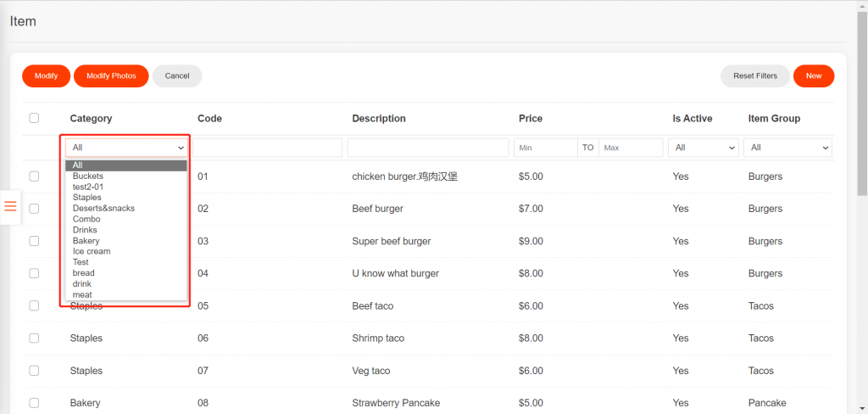
Task: Select the Strawberry Pancake row checkbox
Action: [x=34, y=403]
